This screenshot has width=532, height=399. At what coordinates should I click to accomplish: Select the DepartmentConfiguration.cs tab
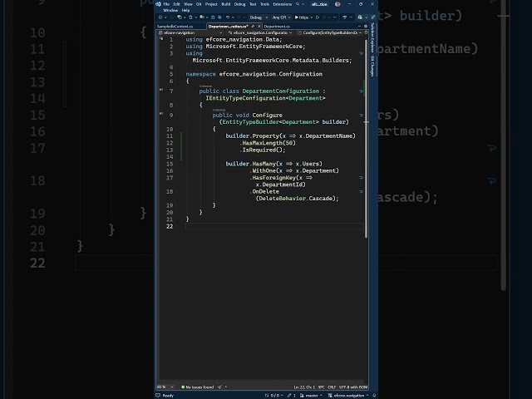tap(228, 27)
